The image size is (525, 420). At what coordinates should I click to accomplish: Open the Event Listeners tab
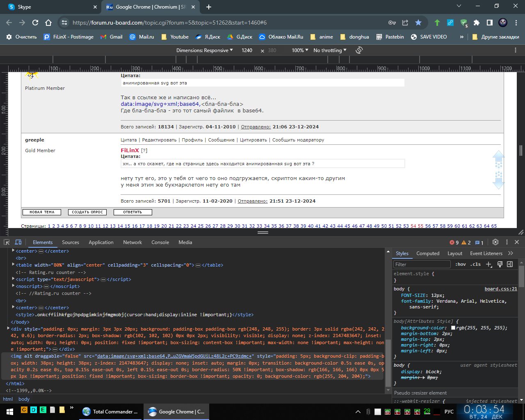click(x=486, y=253)
